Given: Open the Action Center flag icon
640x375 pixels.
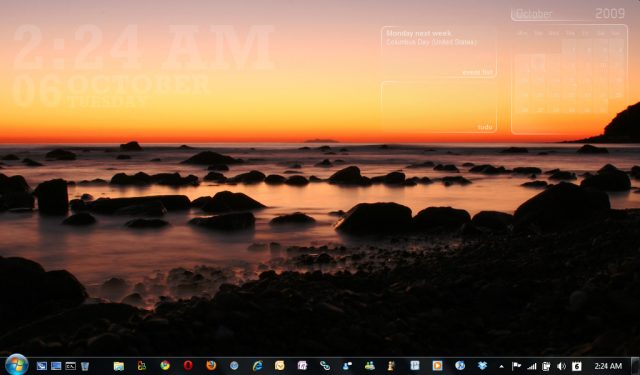Looking at the screenshot, I should (x=516, y=366).
